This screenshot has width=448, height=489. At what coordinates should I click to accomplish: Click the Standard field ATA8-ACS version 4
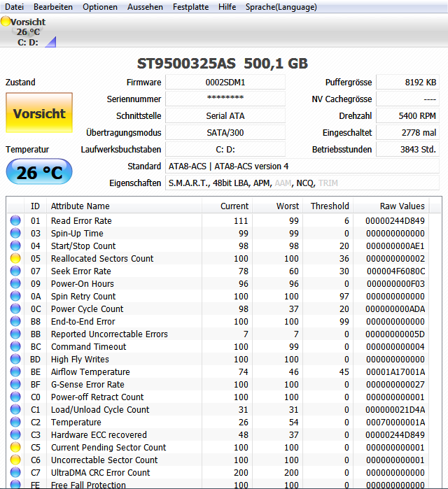[302, 166]
